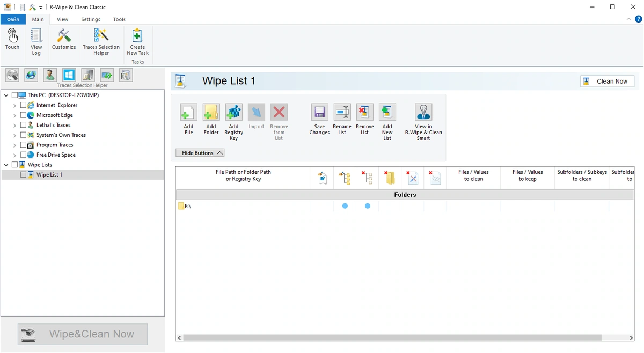Click the red-X crossed-file column header icon
Screen dimensions: 644x353
(413, 178)
